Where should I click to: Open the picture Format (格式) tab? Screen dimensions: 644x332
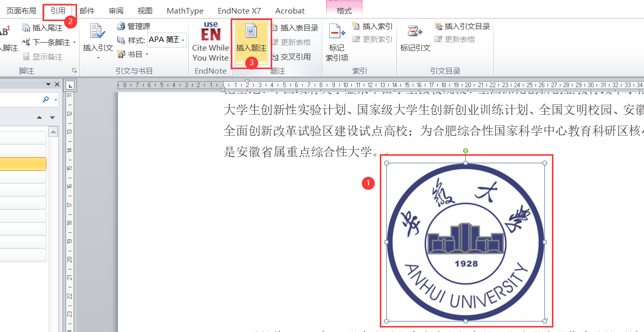(344, 11)
